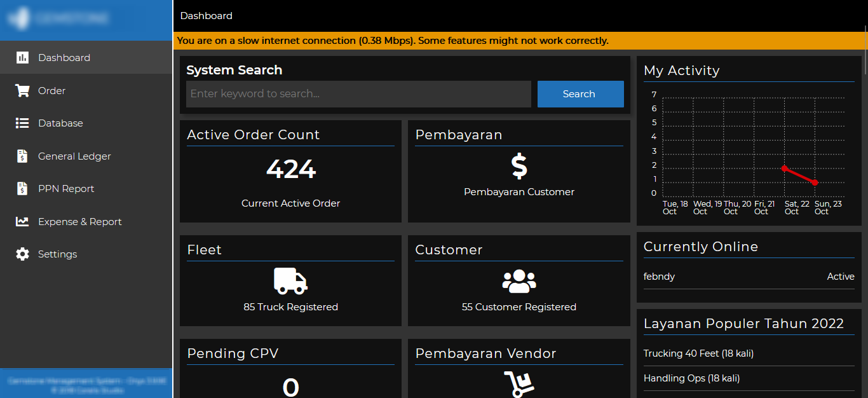Click the PPN Report document icon
This screenshot has width=868, height=398.
tap(22, 189)
